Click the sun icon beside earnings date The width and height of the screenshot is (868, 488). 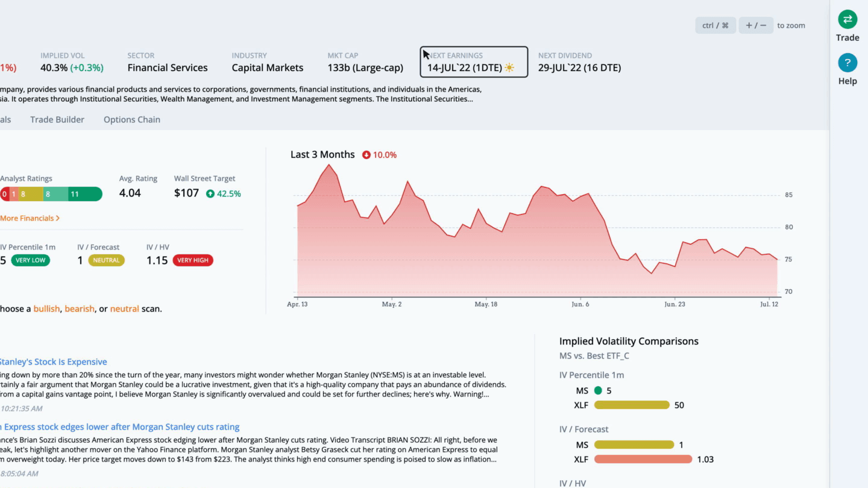509,67
